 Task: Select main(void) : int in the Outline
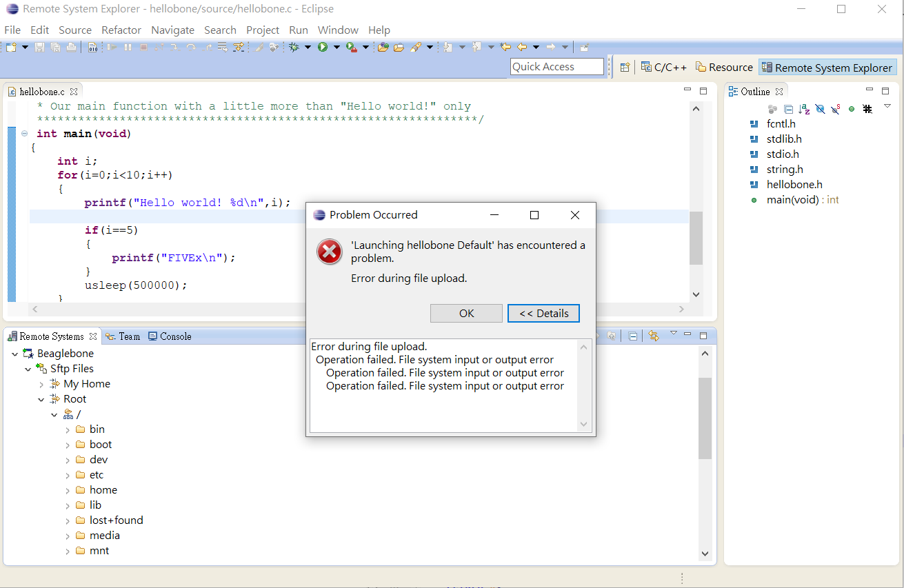point(803,200)
